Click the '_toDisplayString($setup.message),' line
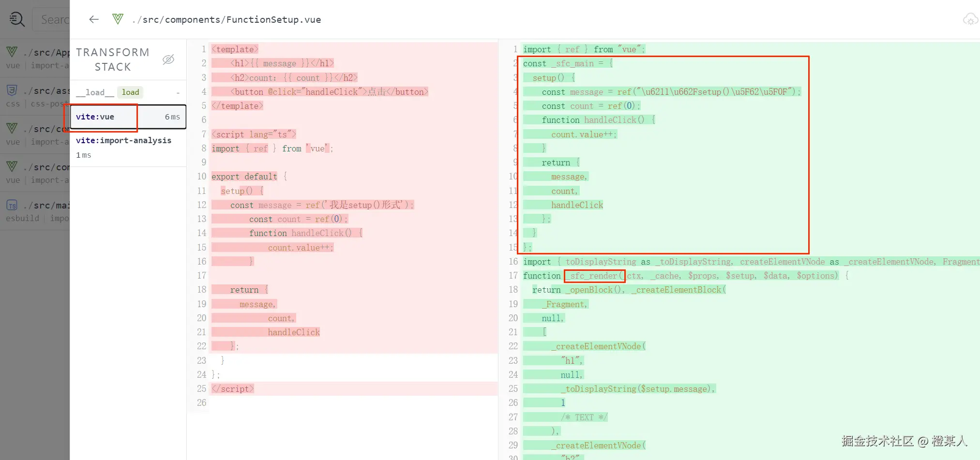 click(638, 389)
